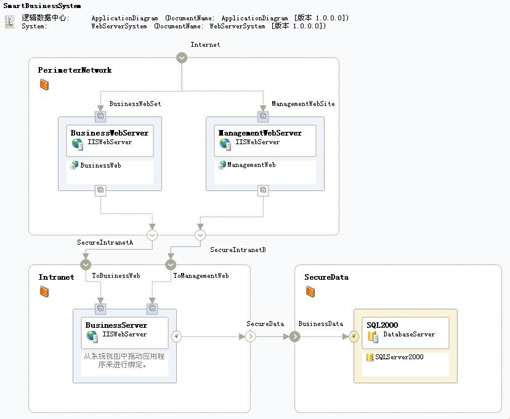510x419 pixels.
Task: Click the SecureData outbound endpoint of Intranet
Action: (250, 336)
